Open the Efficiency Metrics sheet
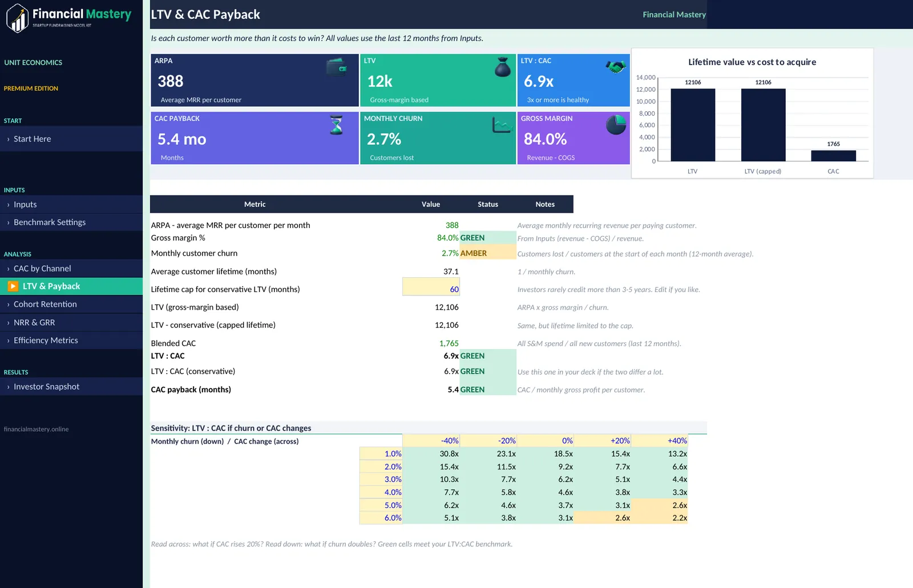 coord(71,340)
